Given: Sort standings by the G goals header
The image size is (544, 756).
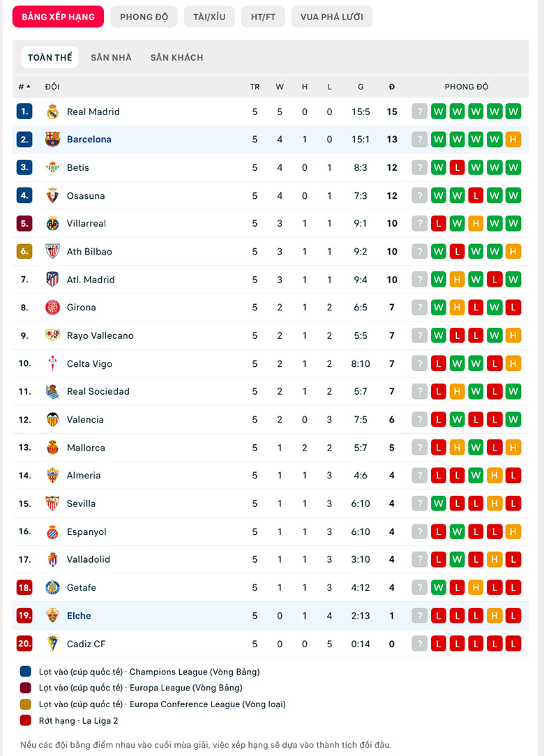Looking at the screenshot, I should (x=361, y=86).
